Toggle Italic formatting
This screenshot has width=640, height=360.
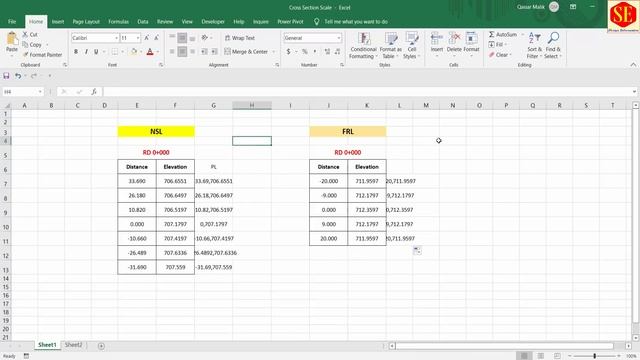pyautogui.click(x=86, y=52)
